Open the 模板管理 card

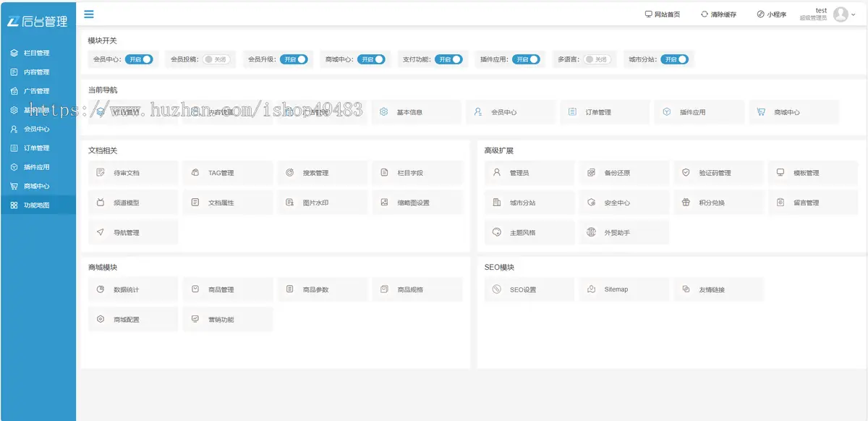coord(813,173)
